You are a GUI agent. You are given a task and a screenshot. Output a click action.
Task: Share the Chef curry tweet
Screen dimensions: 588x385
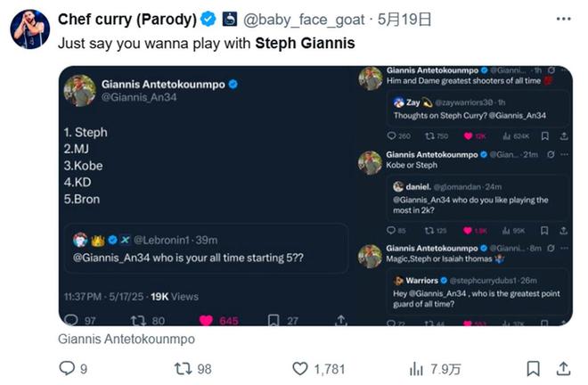click(563, 367)
